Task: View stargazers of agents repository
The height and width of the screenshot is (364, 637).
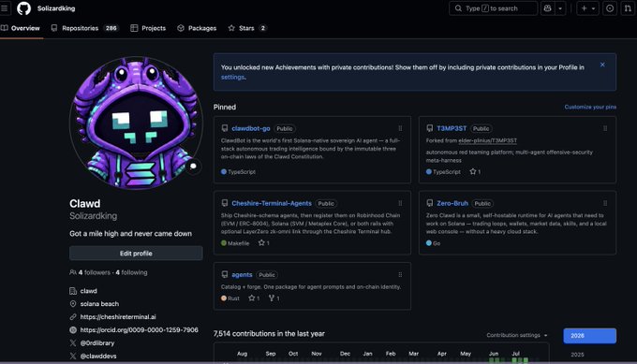Action: (x=254, y=298)
